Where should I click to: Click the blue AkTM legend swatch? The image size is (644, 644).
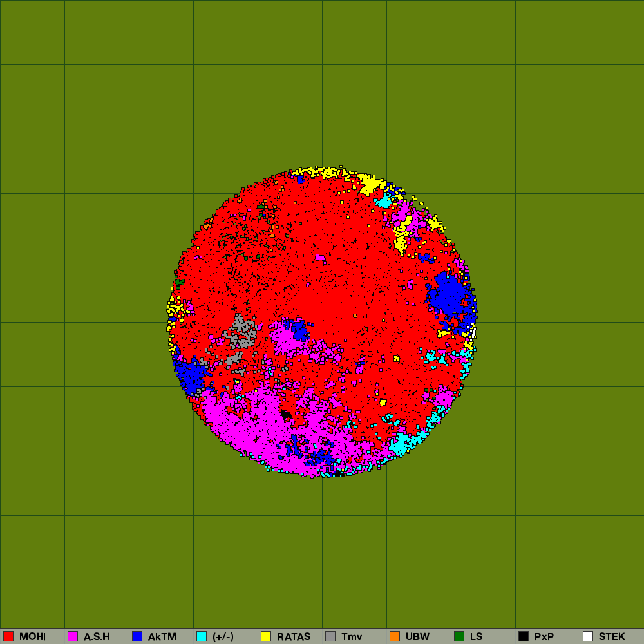coord(137,636)
